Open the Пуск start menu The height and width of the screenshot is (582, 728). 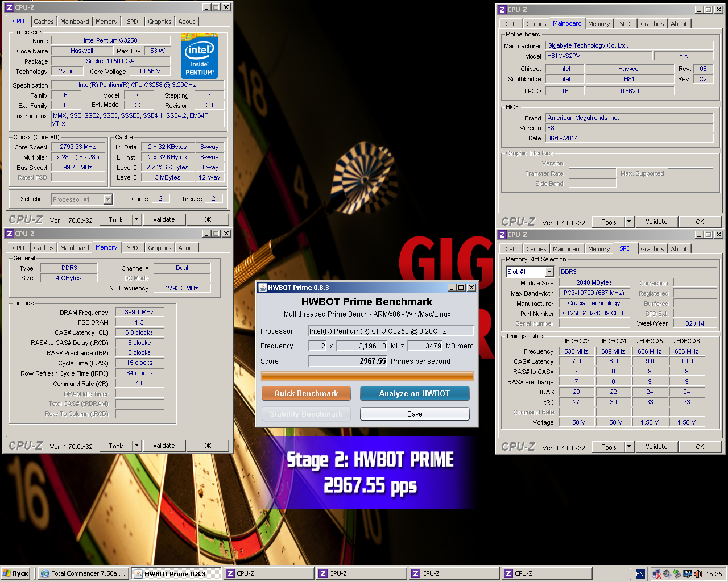16,573
